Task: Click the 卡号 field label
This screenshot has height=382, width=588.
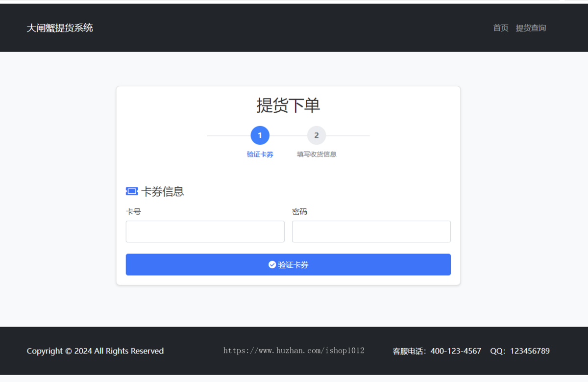Action: point(133,212)
